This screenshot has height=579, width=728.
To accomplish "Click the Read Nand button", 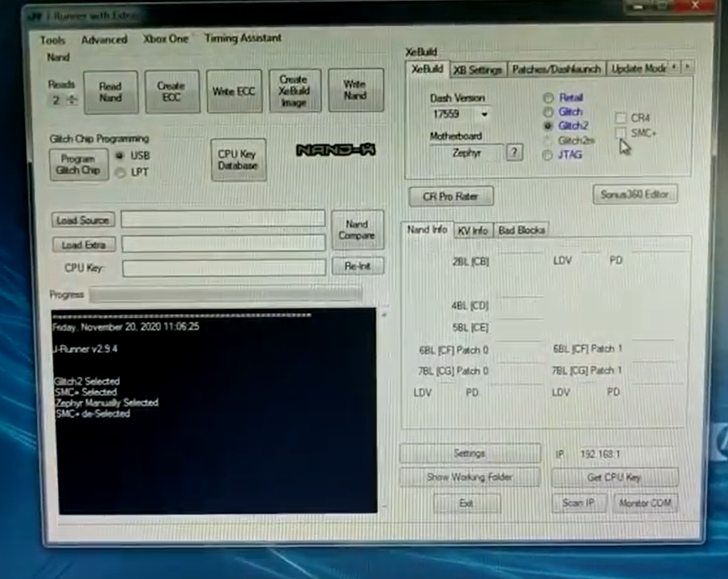I will coord(110,92).
